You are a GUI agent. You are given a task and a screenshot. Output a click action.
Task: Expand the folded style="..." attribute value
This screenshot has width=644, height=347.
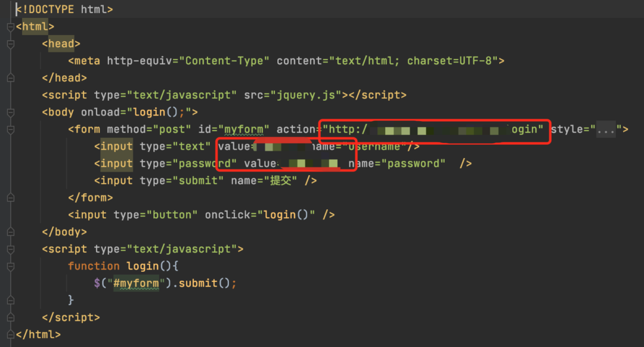[x=606, y=130]
